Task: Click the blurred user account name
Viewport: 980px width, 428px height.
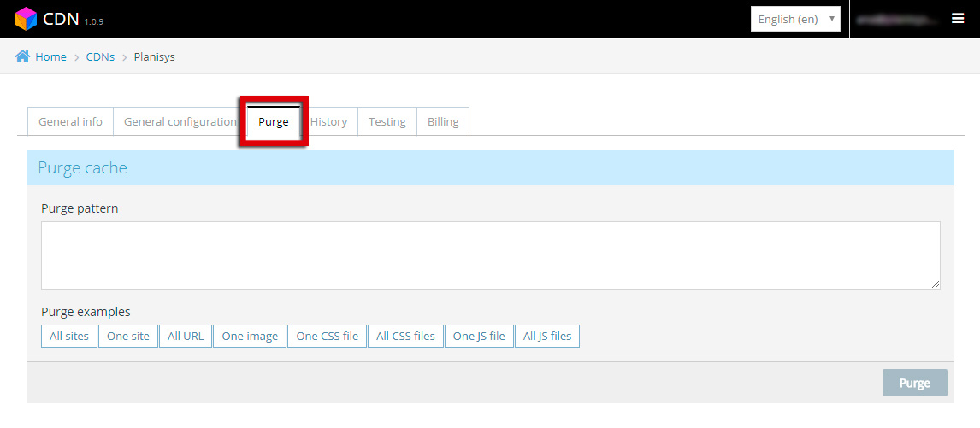Action: point(898,20)
